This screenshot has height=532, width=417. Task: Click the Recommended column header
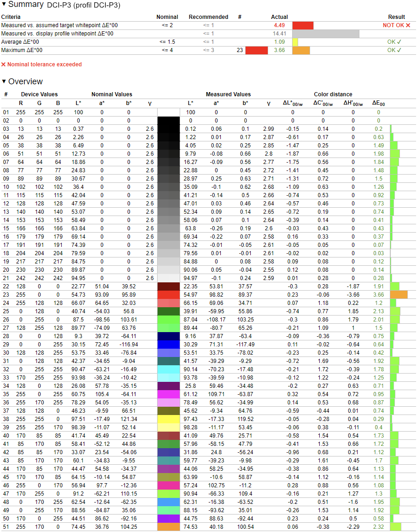pos(208,17)
